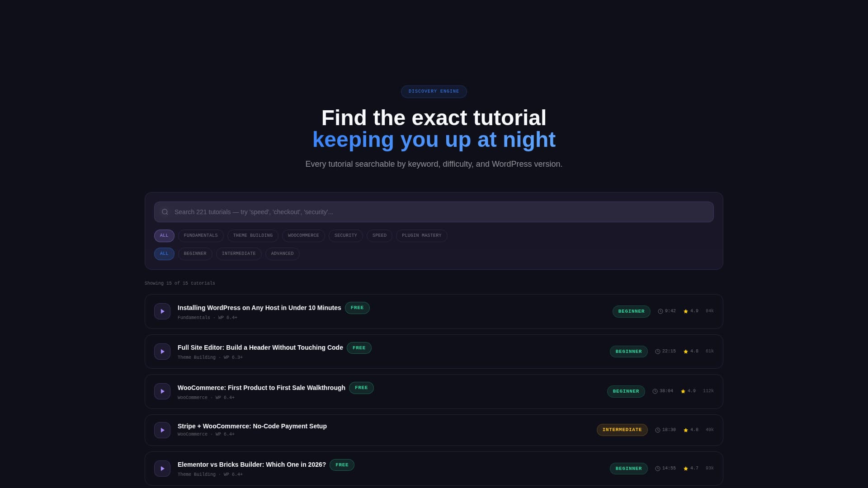Click the clock icon showing 9:42 duration
868x488 pixels.
[660, 311]
